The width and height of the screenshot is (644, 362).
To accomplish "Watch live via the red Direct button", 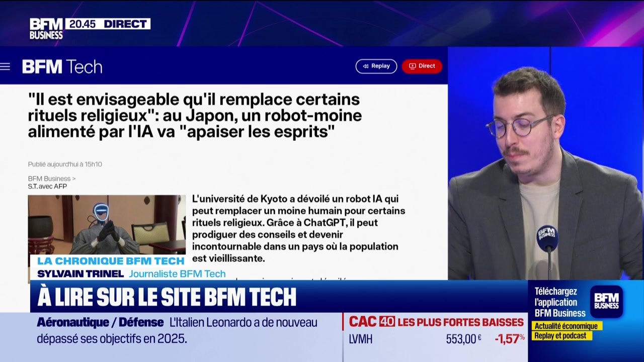I will tap(422, 66).
